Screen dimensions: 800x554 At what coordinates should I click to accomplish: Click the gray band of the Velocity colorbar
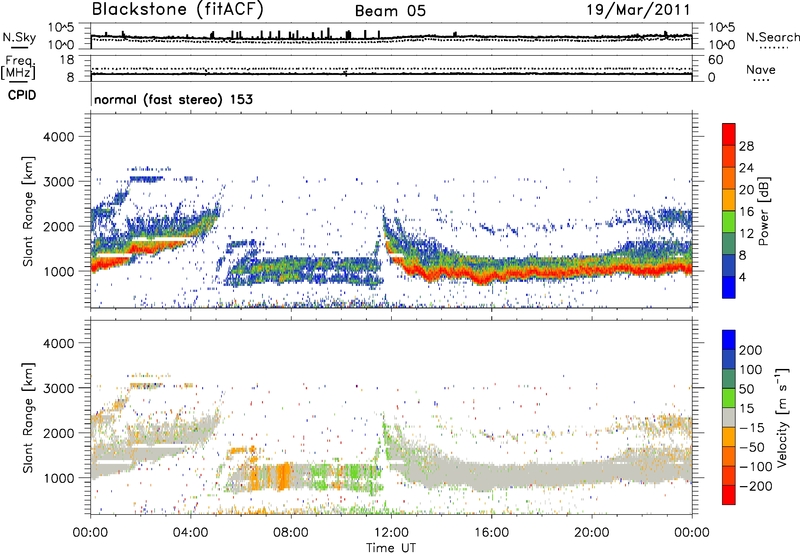coord(729,418)
